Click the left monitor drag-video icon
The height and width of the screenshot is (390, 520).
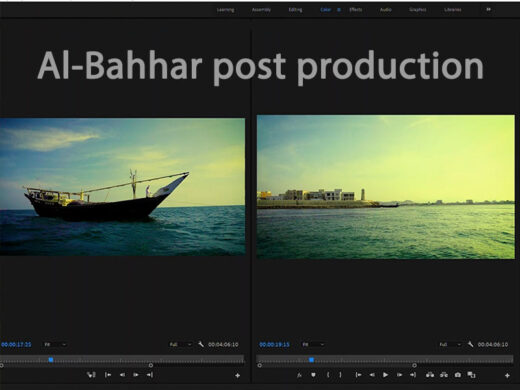(x=91, y=375)
